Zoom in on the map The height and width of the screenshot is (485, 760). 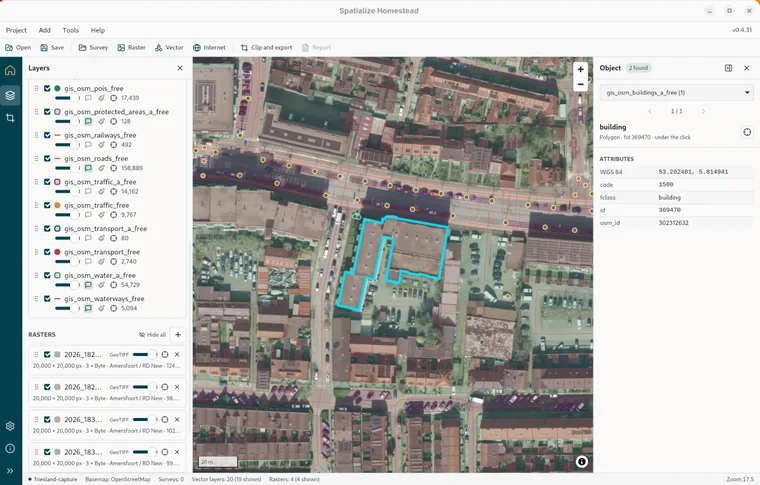(x=580, y=69)
